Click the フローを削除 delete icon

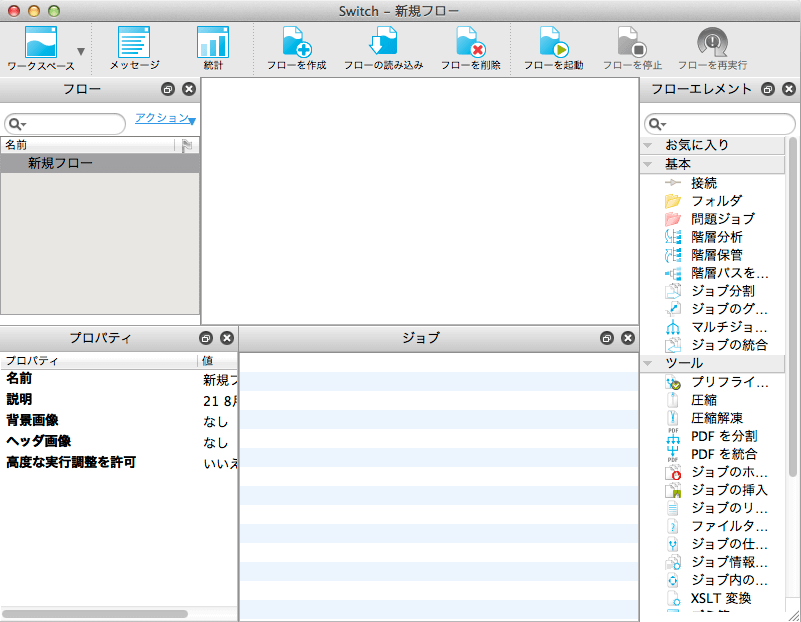470,43
